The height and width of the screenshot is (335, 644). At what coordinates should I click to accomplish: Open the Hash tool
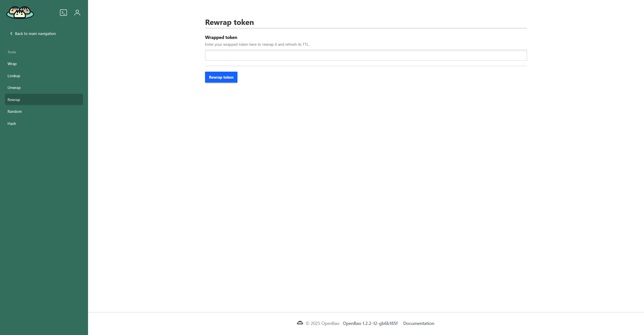(x=12, y=124)
